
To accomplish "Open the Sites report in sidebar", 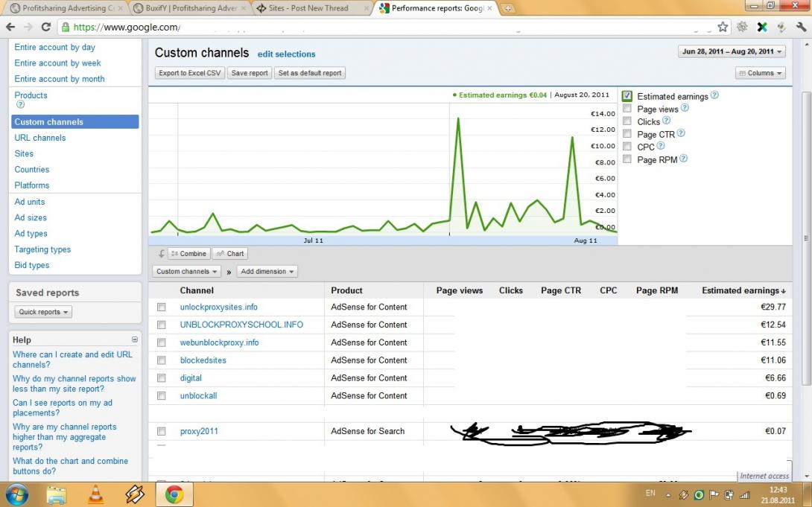I will point(24,153).
